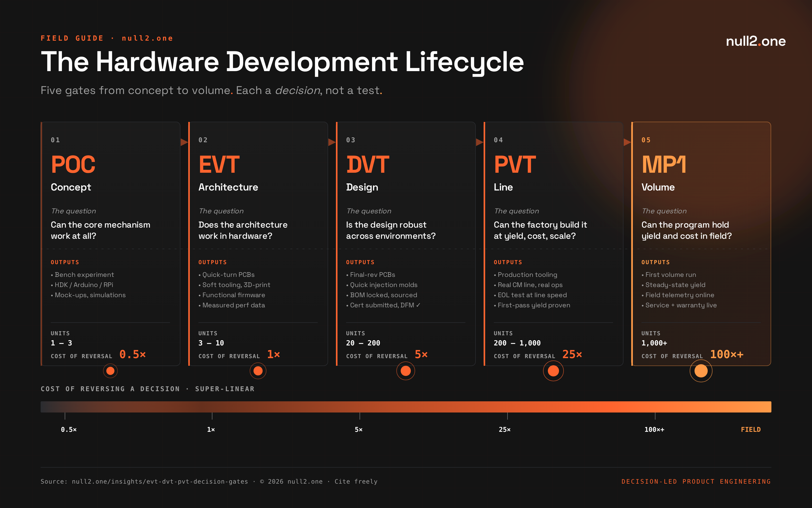The image size is (812, 508).
Task: Click the '3 – 10' units value
Action: 211,343
